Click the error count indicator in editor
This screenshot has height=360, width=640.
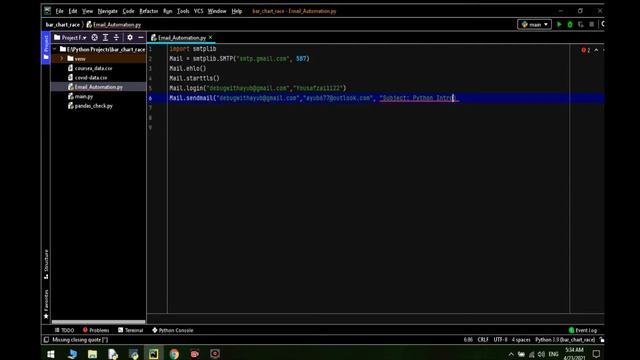click(x=586, y=50)
